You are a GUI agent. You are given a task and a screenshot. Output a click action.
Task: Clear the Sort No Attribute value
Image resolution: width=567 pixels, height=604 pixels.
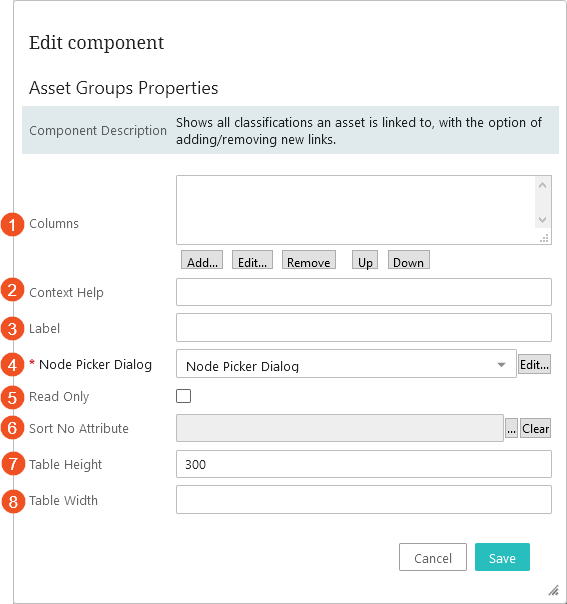[x=535, y=429]
